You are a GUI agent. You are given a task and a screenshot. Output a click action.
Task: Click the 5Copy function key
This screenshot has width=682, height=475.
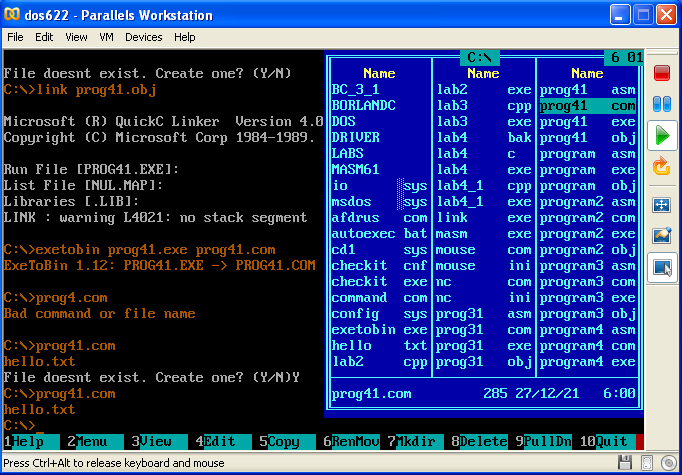click(288, 442)
